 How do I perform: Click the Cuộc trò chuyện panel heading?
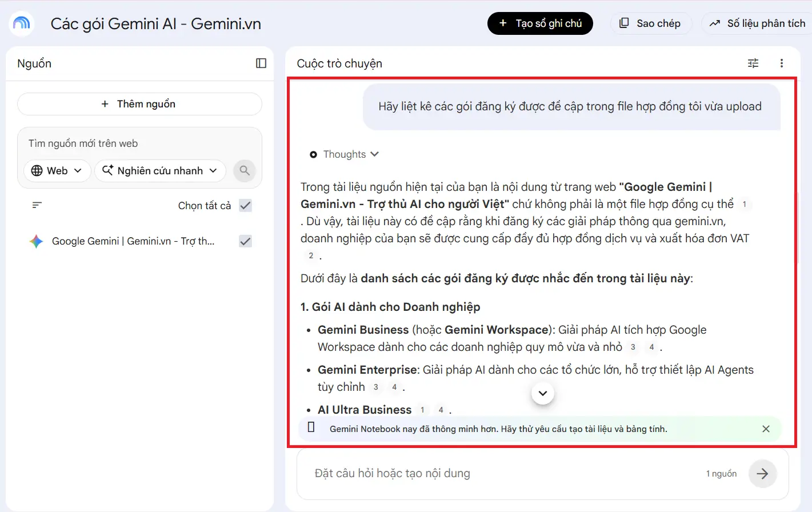tap(339, 63)
